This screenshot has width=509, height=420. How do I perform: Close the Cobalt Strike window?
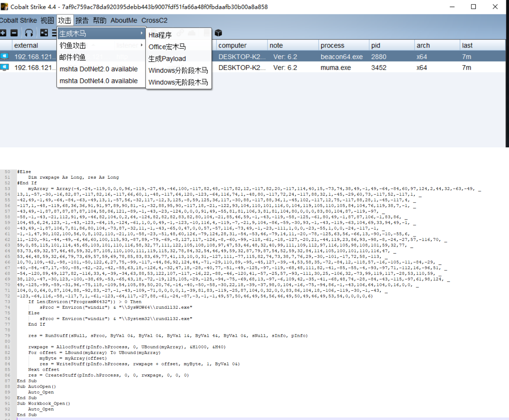(495, 7)
